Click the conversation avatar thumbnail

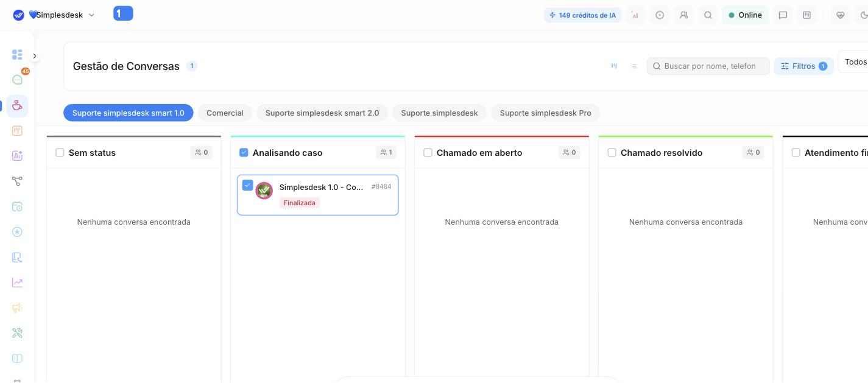[264, 191]
